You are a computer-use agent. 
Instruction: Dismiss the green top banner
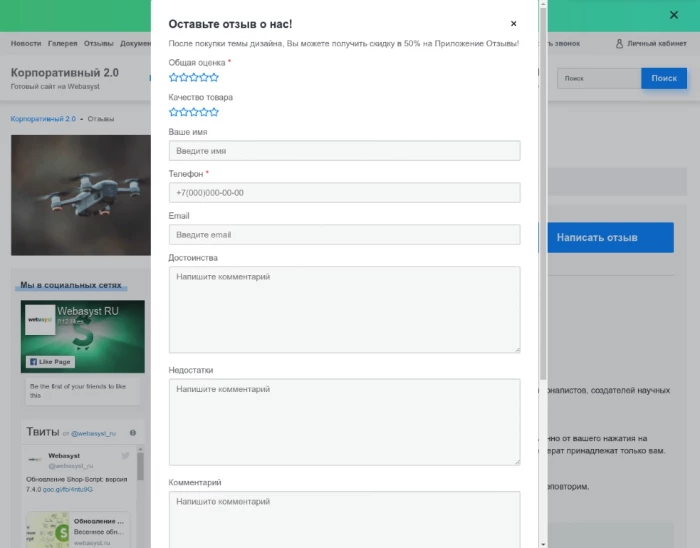point(673,14)
